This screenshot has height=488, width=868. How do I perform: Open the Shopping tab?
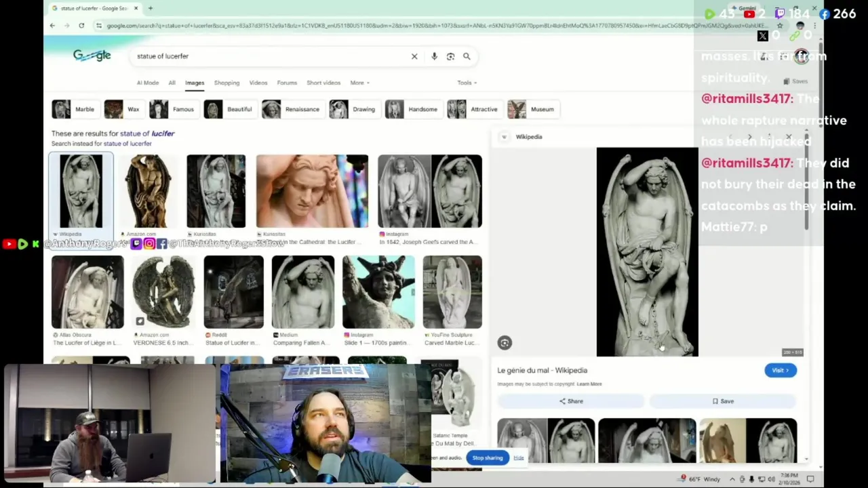tap(226, 83)
